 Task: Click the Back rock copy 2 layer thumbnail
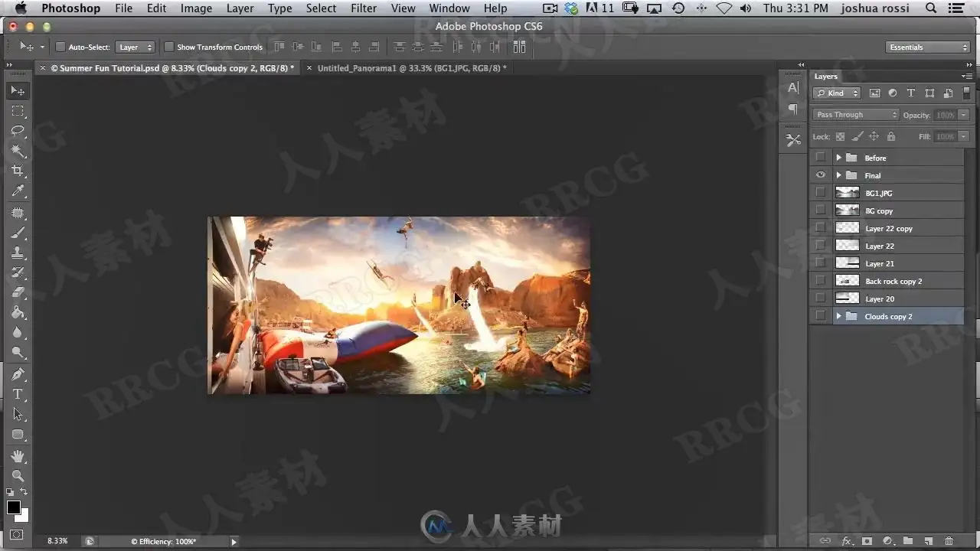click(x=847, y=281)
